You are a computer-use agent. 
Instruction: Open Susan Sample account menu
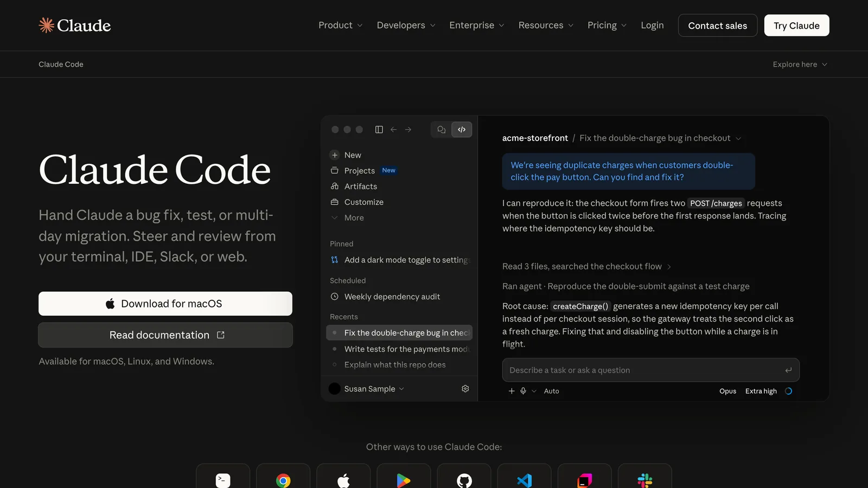click(x=367, y=389)
